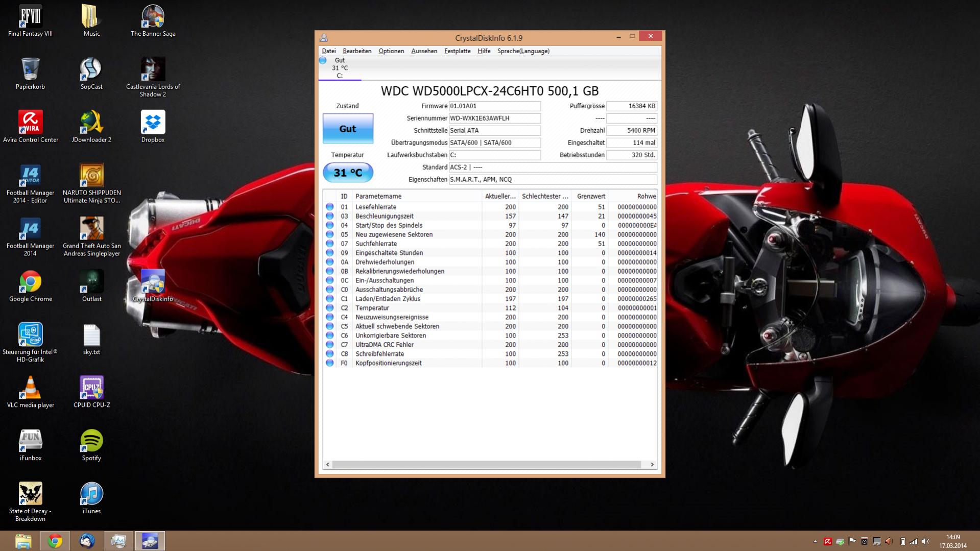The width and height of the screenshot is (980, 551).
Task: Switch to Chrome on the taskbar
Action: pos(55,541)
